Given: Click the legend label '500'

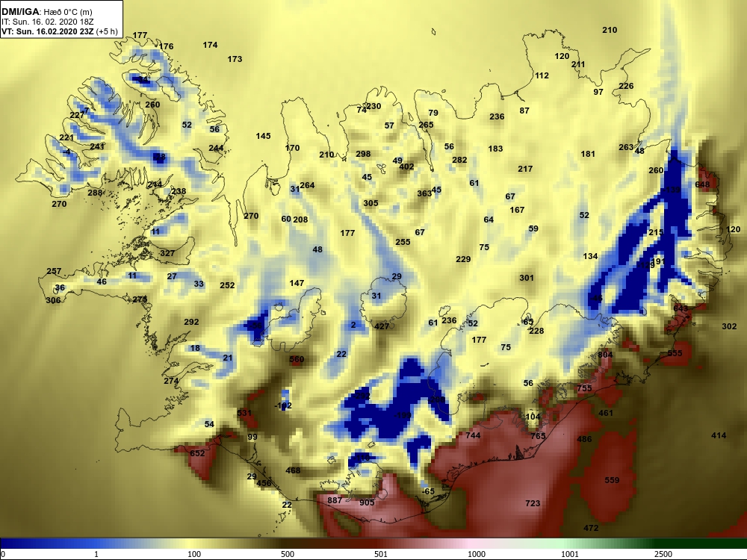Looking at the screenshot, I should 288,554.
